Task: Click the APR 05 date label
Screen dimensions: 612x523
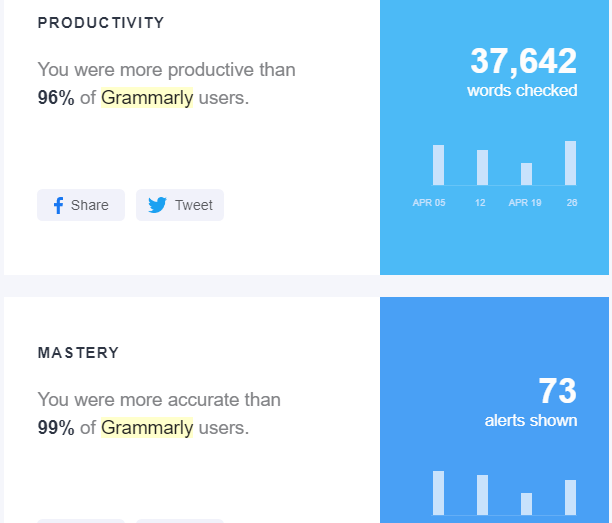Action: [x=429, y=203]
